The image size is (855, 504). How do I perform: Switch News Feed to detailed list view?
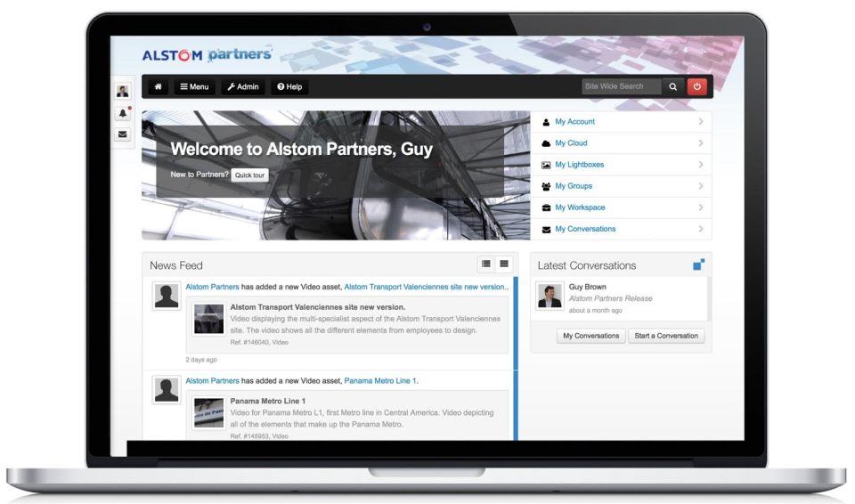click(486, 264)
